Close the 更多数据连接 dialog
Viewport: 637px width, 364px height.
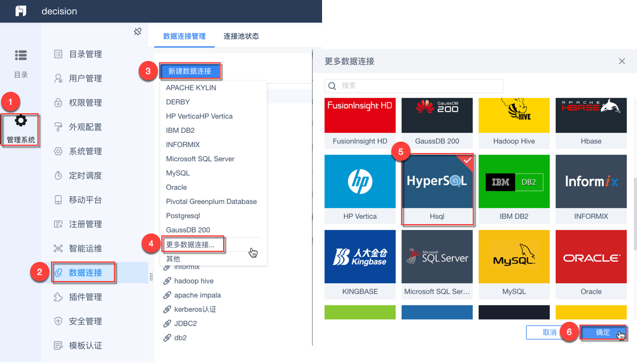(x=622, y=61)
